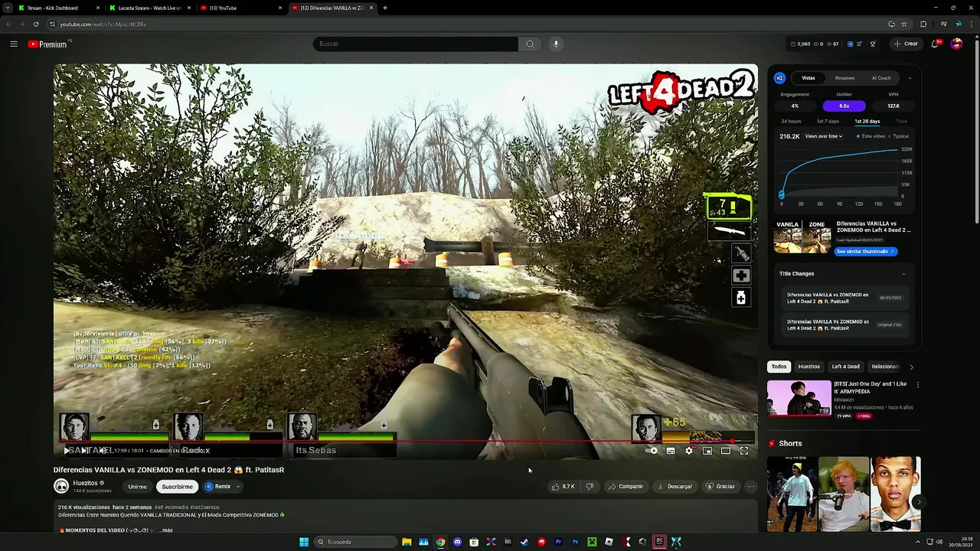Click the Outlier 8.8x pill

click(844, 106)
